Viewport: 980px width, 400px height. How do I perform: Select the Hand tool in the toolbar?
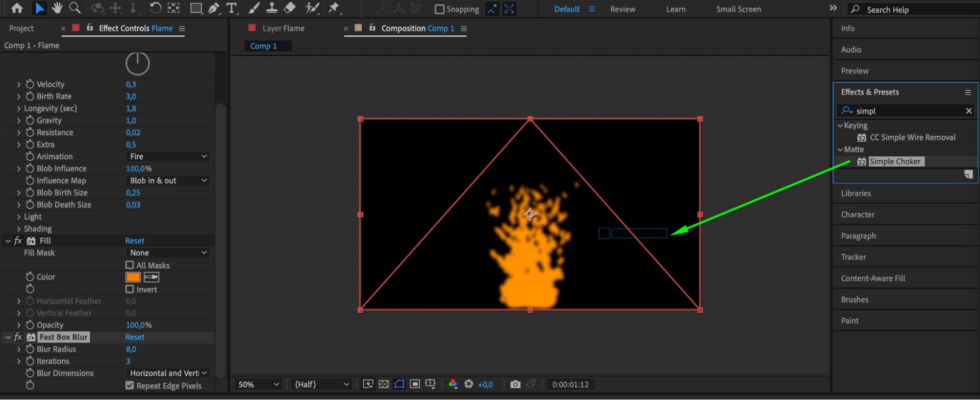[x=57, y=8]
